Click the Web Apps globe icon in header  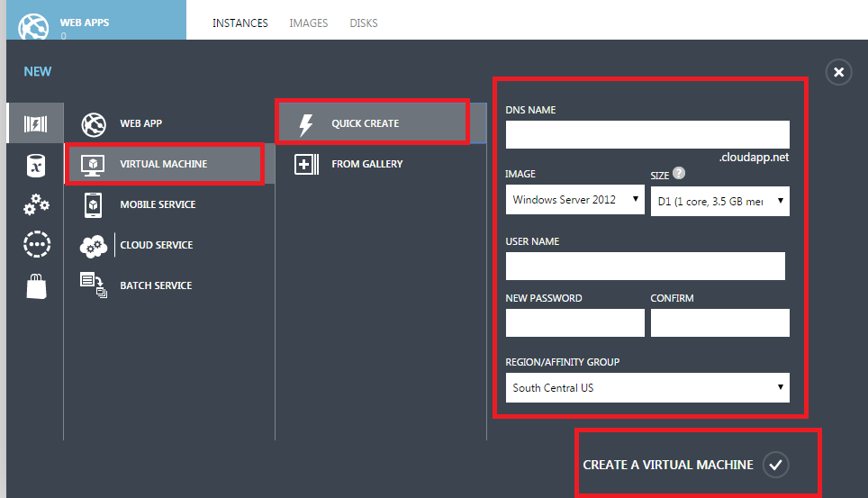point(33,27)
